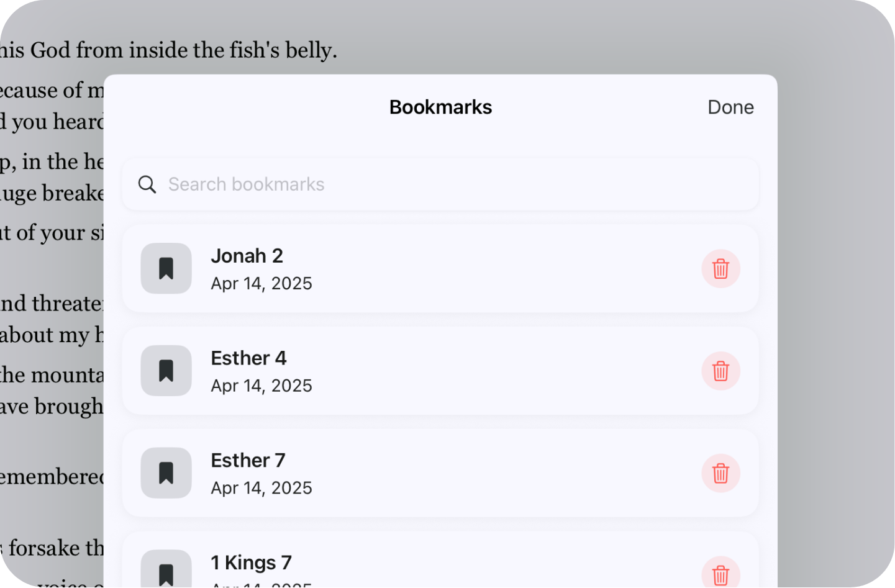895x588 pixels.
Task: Click the Bookmarks sheet title
Action: click(440, 107)
